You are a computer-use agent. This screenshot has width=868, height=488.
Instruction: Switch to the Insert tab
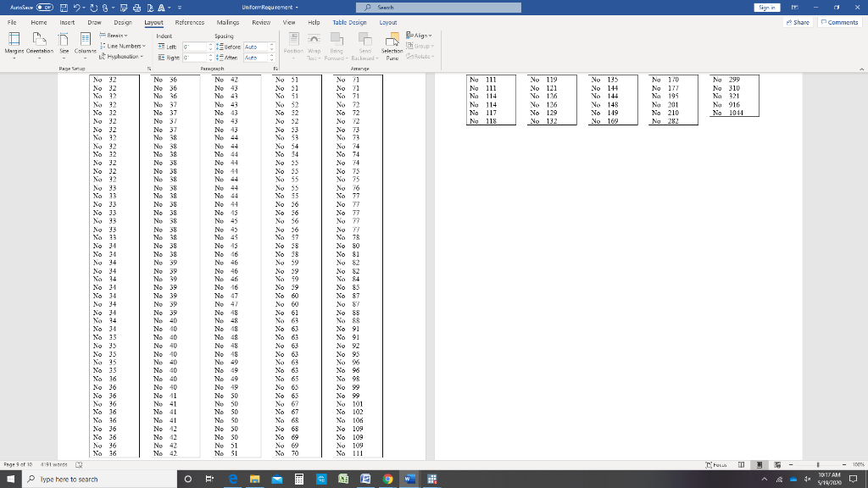[x=67, y=22]
